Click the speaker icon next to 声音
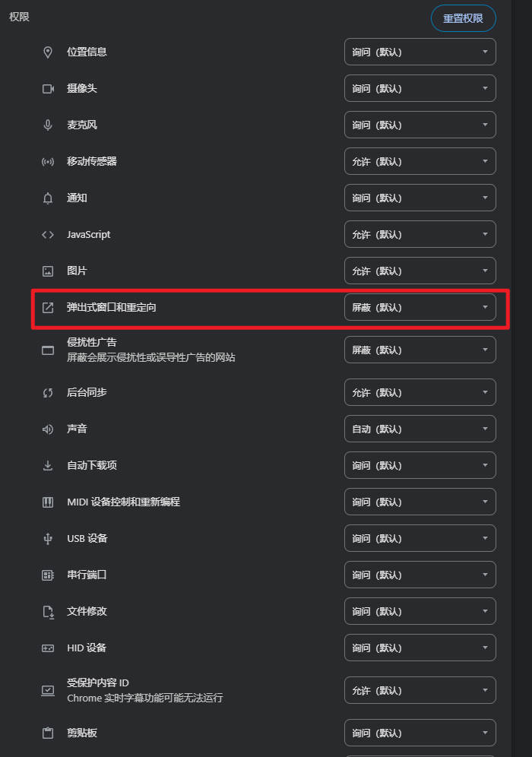 pyautogui.click(x=47, y=429)
